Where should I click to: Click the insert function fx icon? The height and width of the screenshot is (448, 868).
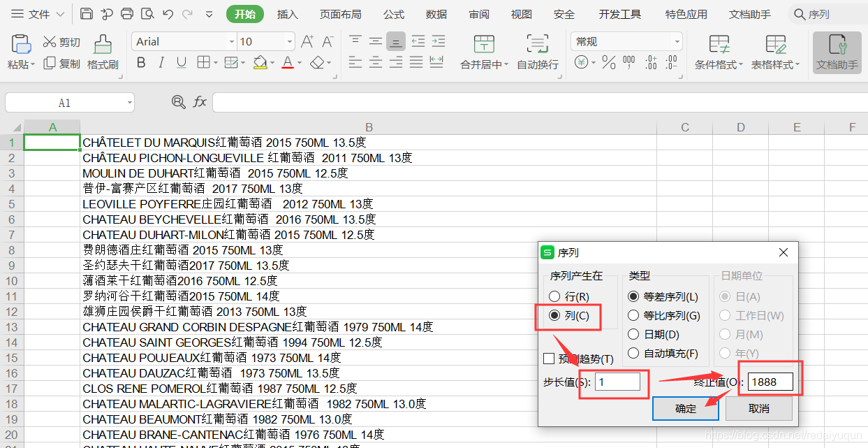click(x=200, y=103)
